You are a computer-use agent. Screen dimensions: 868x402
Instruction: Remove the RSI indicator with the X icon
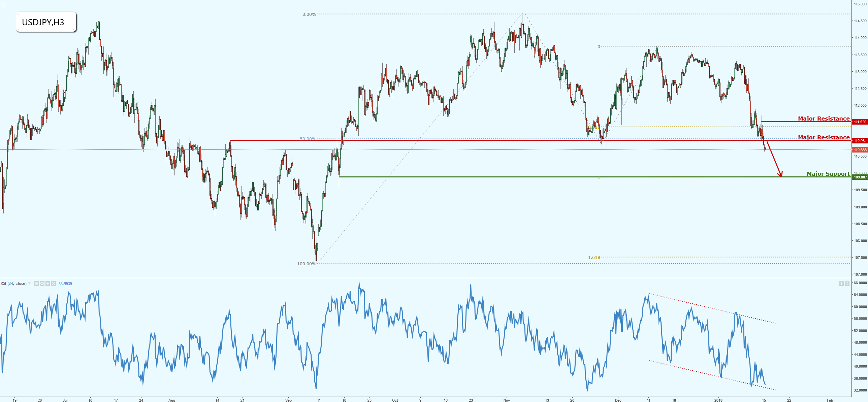click(54, 283)
